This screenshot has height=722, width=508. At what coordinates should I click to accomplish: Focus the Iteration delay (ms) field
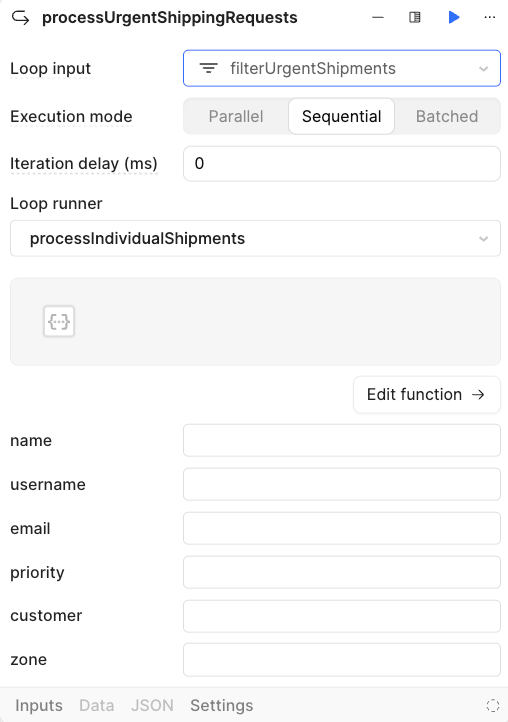(x=342, y=163)
